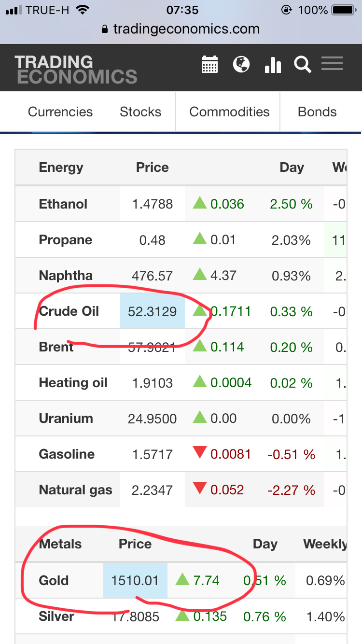Open the Bonds tab
This screenshot has width=362, height=644.
[x=317, y=112]
